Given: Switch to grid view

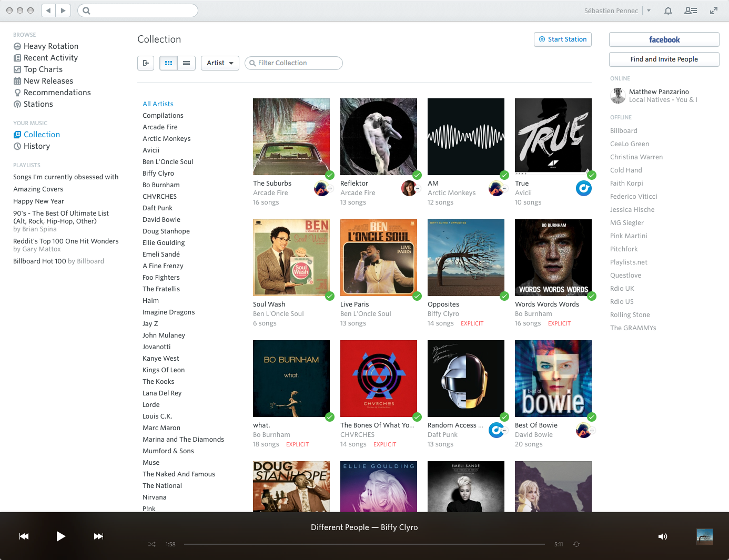Looking at the screenshot, I should tap(168, 63).
